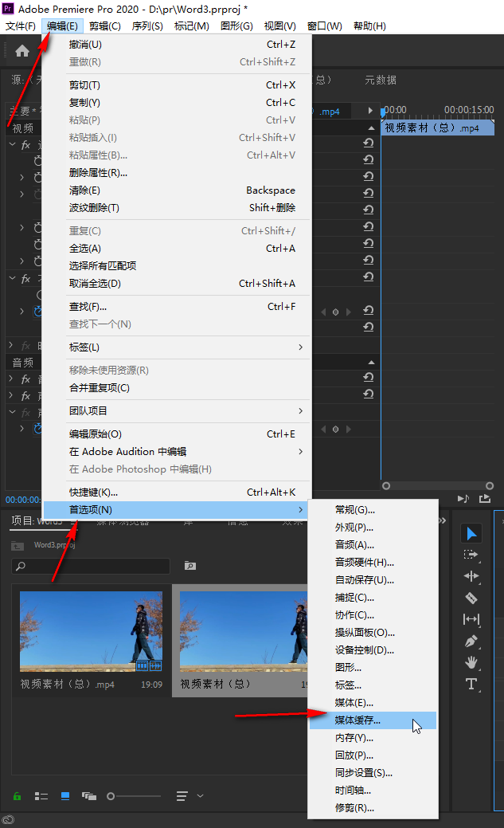Open the sort icons dropdown
Viewport: 504px width, 828px height.
(x=188, y=795)
